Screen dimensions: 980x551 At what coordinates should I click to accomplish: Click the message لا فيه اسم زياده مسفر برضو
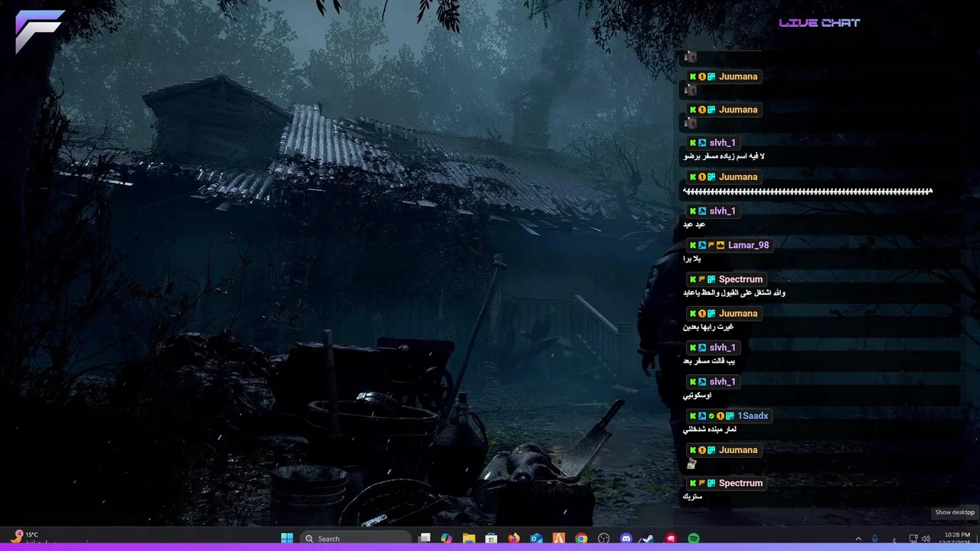point(724,156)
